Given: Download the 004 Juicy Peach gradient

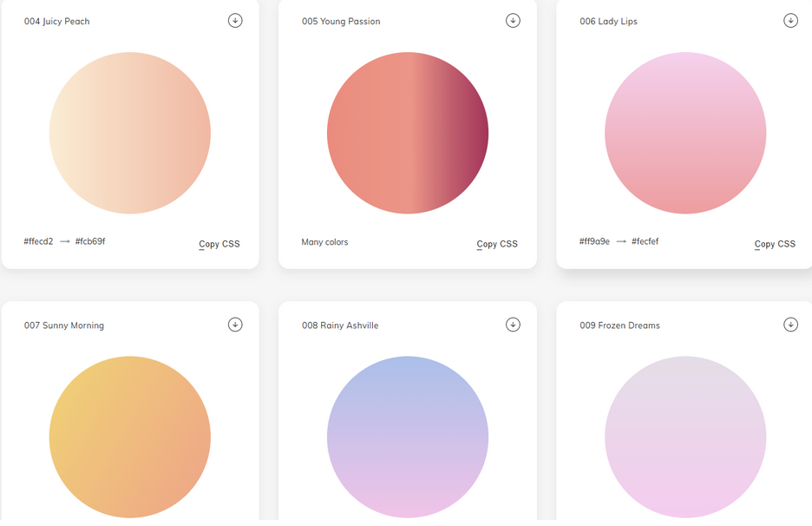Looking at the screenshot, I should pyautogui.click(x=235, y=21).
